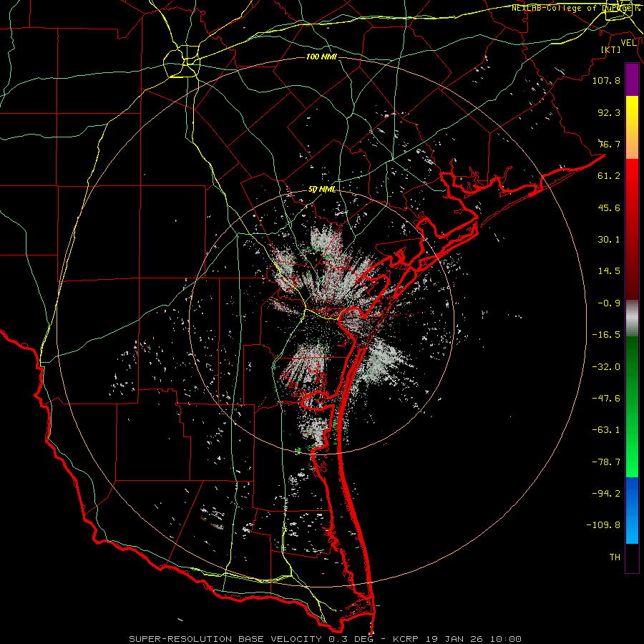Viewport: 644px width, 644px height.
Task: Click the "-47.6" scale value
Action: click(606, 399)
